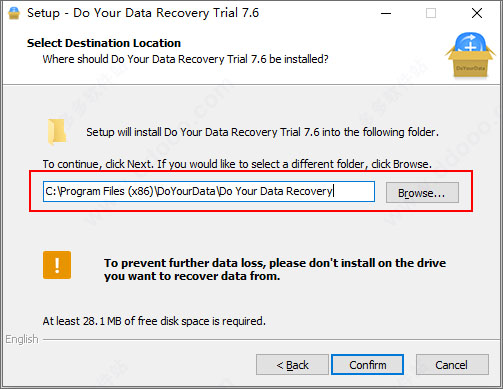Click the bold data loss warning message
The image size is (503, 389).
[x=275, y=269]
